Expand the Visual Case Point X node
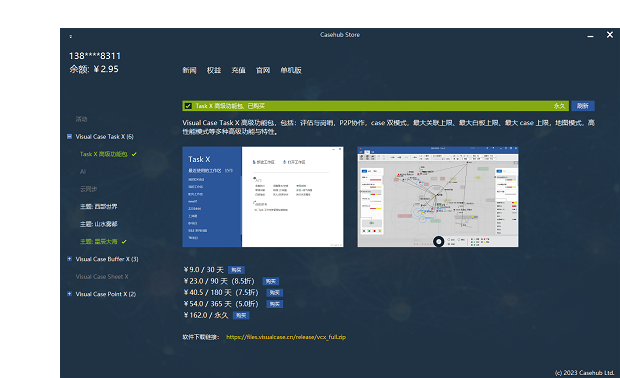This screenshot has height=378, width=620. 69,294
